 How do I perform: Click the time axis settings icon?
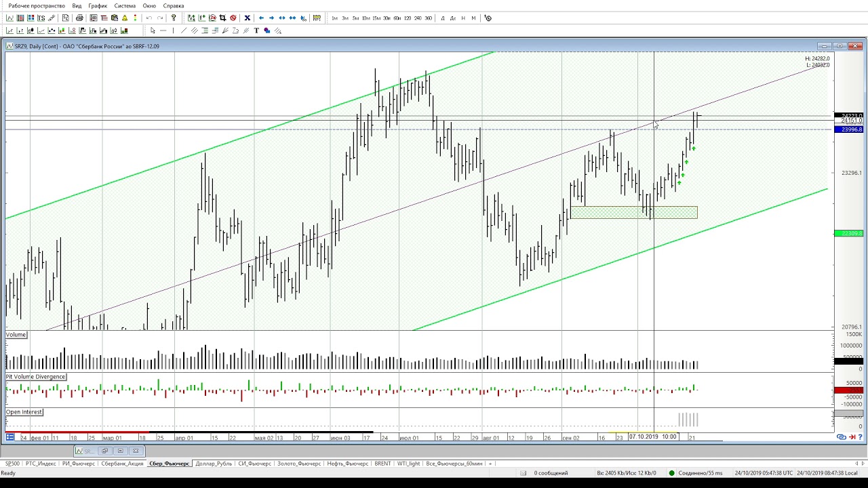[x=10, y=437]
